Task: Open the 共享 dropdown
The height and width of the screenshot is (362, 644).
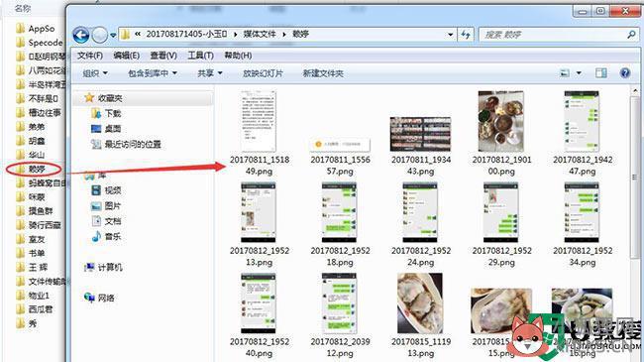Action: [210, 73]
